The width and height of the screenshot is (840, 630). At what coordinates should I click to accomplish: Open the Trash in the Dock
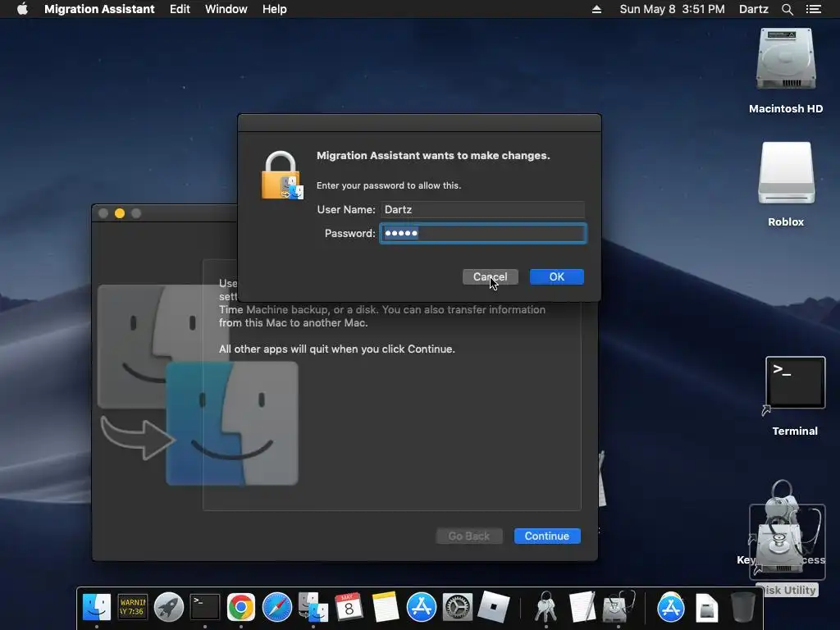click(742, 607)
